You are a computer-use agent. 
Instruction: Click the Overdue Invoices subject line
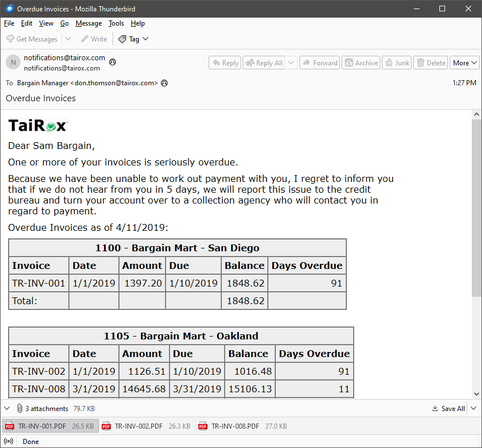click(x=40, y=98)
